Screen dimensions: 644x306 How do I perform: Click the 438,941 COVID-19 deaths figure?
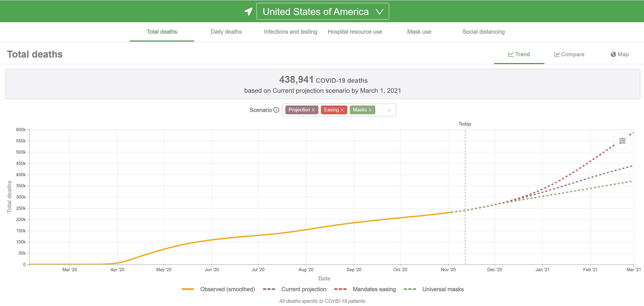tap(323, 80)
